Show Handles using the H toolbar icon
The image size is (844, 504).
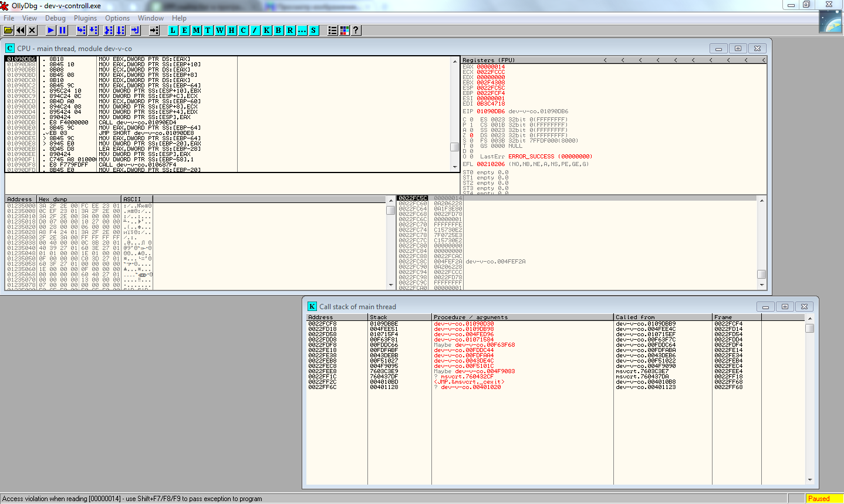232,30
